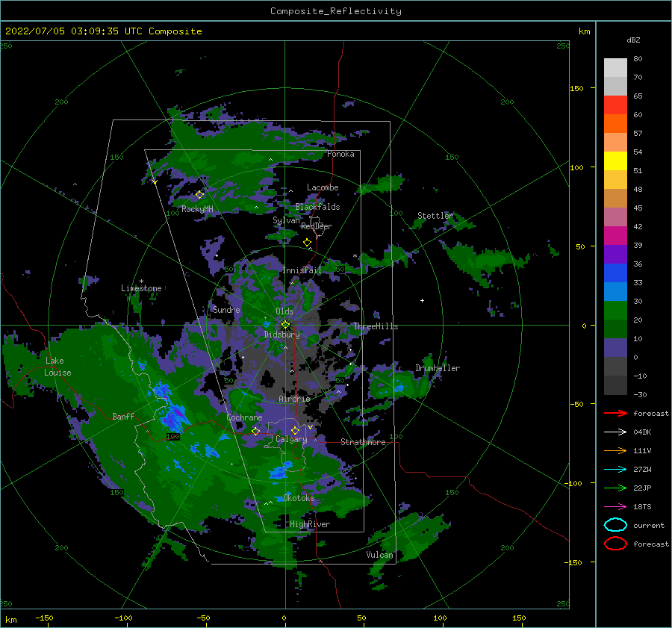672x628 pixels.
Task: Click the dBZ legend heading
Action: tap(633, 40)
